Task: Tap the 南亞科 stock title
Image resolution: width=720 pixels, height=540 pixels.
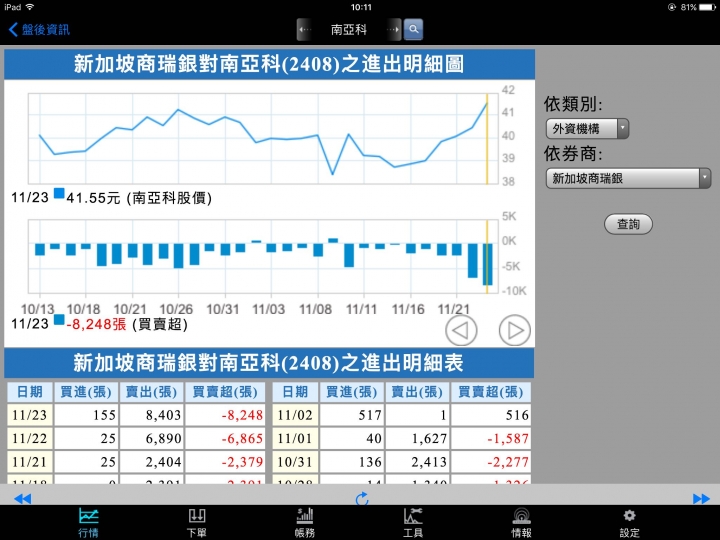Action: click(349, 30)
